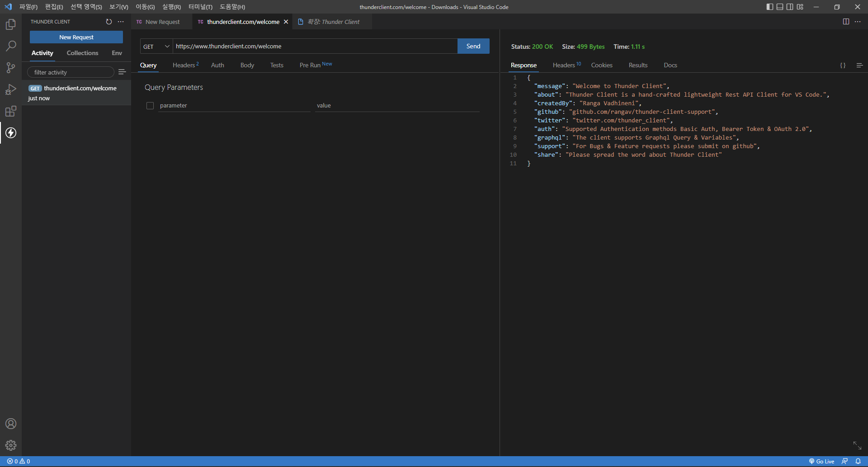Click the Send button
The image size is (868, 467).
[473, 46]
